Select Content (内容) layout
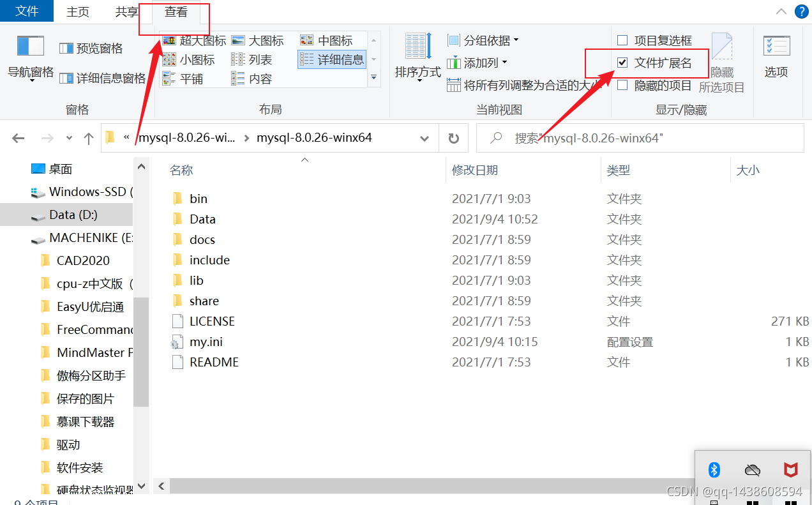Image resolution: width=812 pixels, height=505 pixels. (x=252, y=79)
